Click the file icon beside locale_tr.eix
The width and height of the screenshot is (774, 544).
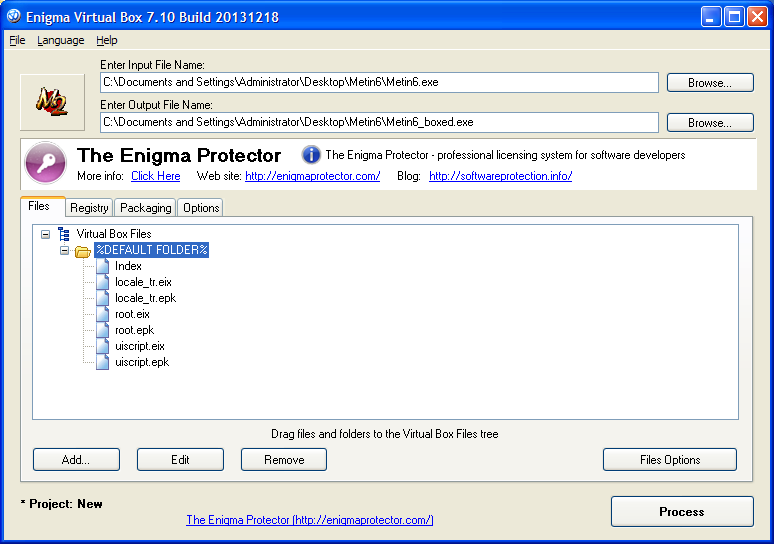tap(103, 282)
